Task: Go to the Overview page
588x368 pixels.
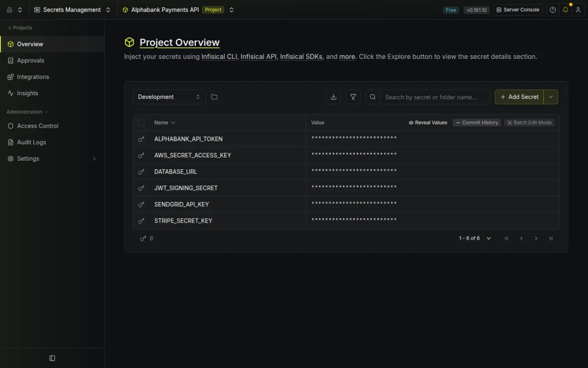Action: click(52, 44)
